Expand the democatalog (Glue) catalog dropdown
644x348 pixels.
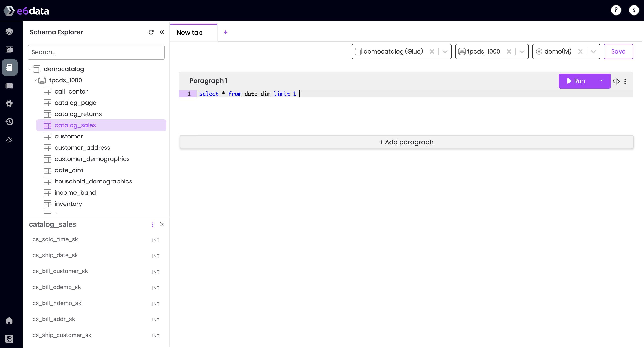[445, 51]
